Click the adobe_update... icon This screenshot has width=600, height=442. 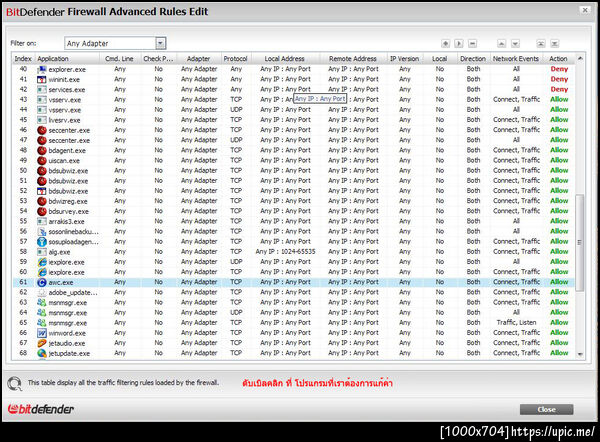(42, 292)
